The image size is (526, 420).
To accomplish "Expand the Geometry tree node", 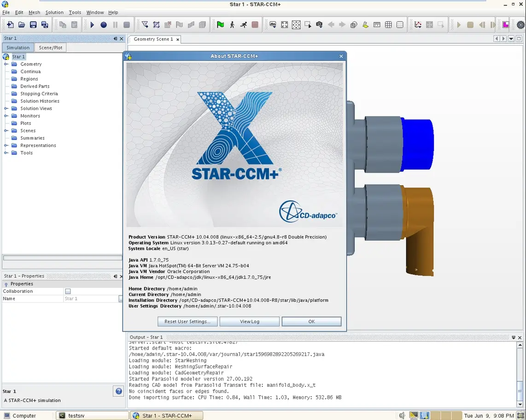I will (6, 64).
